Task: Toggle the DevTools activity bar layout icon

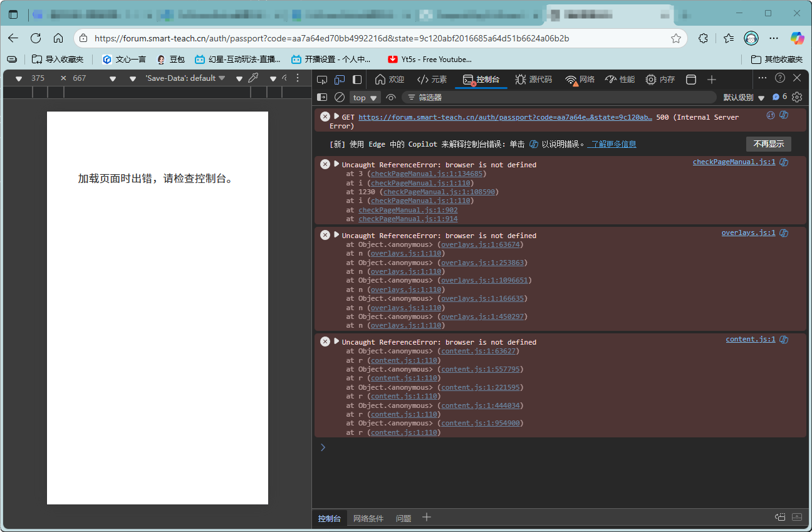Action: pos(357,80)
